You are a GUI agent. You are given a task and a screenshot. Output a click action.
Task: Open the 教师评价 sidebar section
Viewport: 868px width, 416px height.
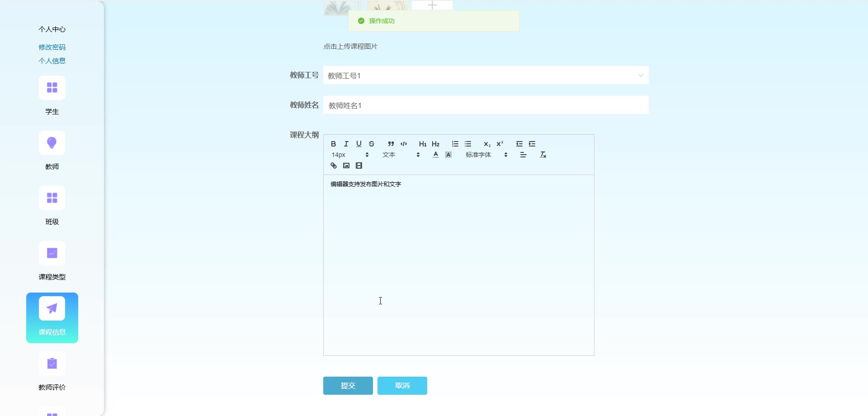pos(52,372)
